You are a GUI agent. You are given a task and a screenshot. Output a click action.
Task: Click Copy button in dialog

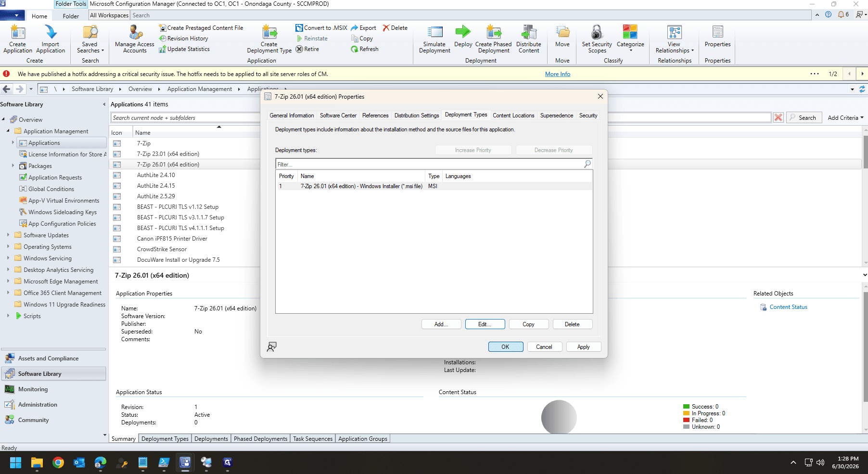coord(529,324)
